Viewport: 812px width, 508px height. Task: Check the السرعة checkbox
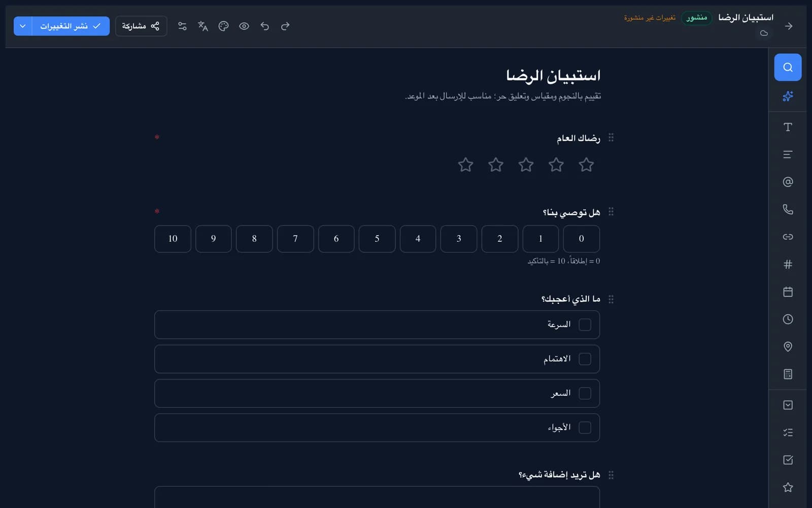coord(585,325)
